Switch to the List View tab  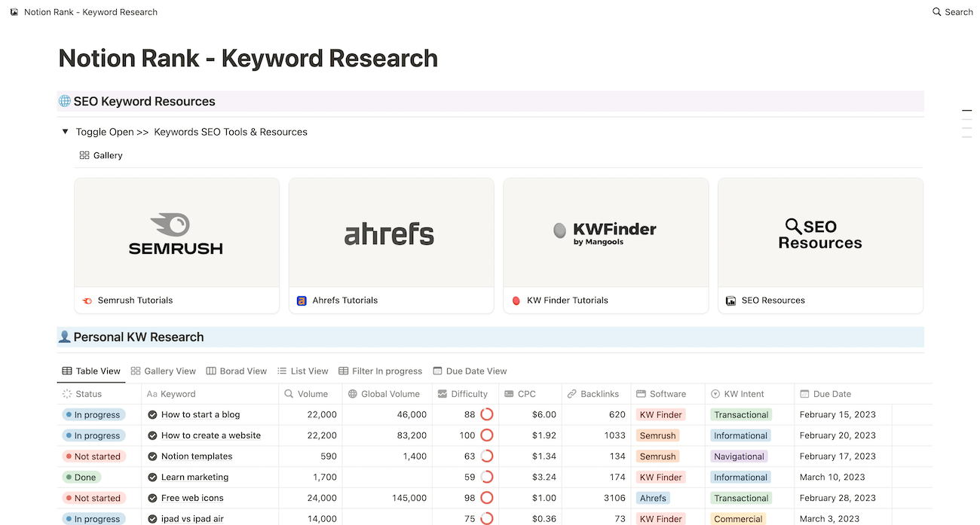[303, 371]
